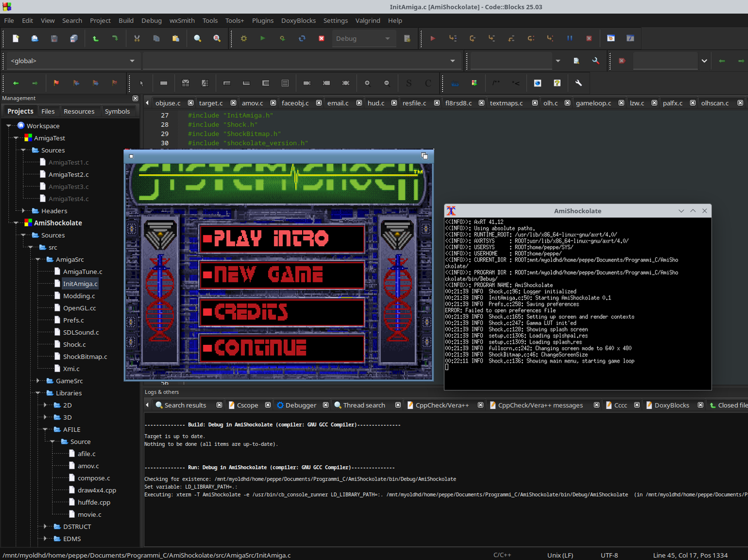
Task: Undo the last edit via toolbar
Action: point(95,39)
